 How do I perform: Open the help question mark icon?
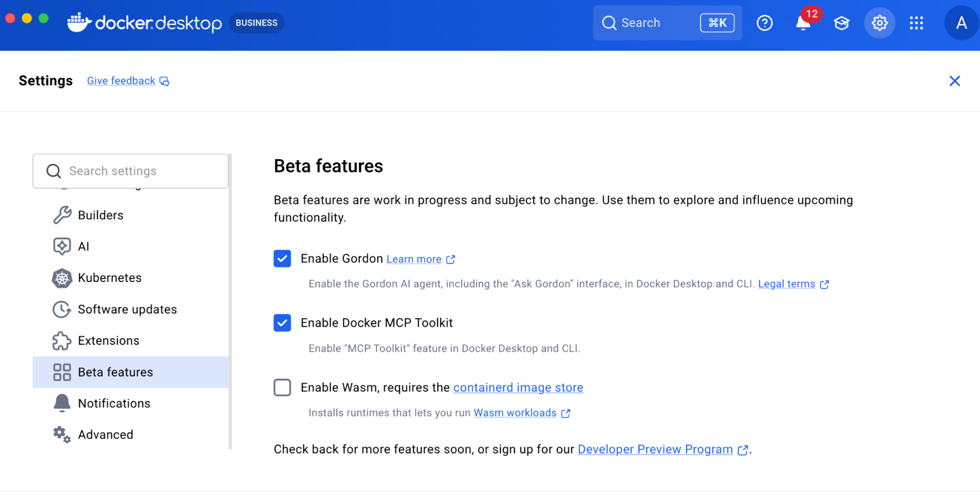764,23
